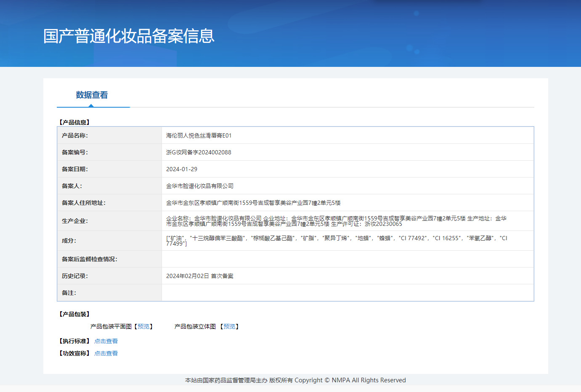Click the 生产企业 details text

336,221
